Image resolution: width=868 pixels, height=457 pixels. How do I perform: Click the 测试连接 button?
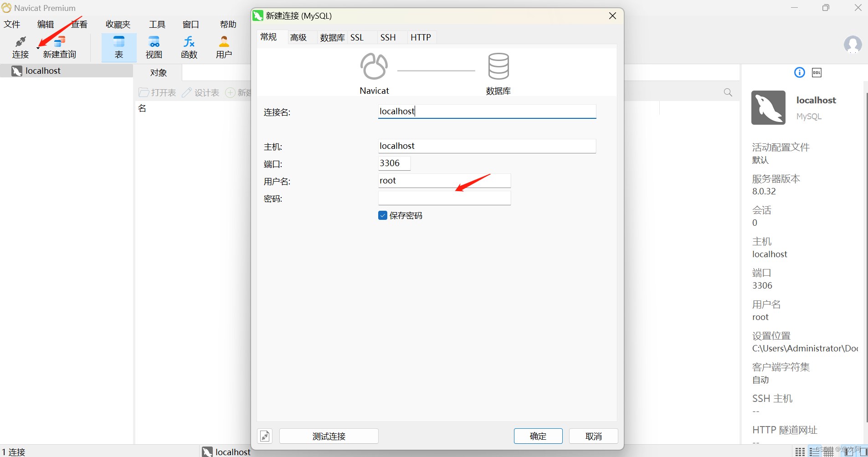point(329,436)
